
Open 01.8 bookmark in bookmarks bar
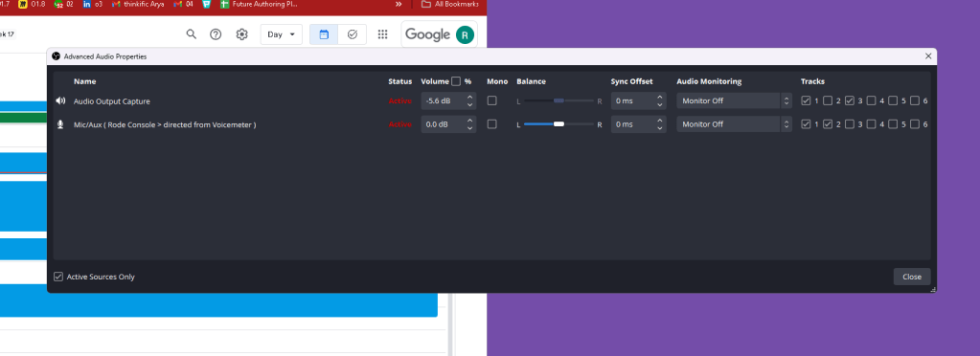(32, 4)
